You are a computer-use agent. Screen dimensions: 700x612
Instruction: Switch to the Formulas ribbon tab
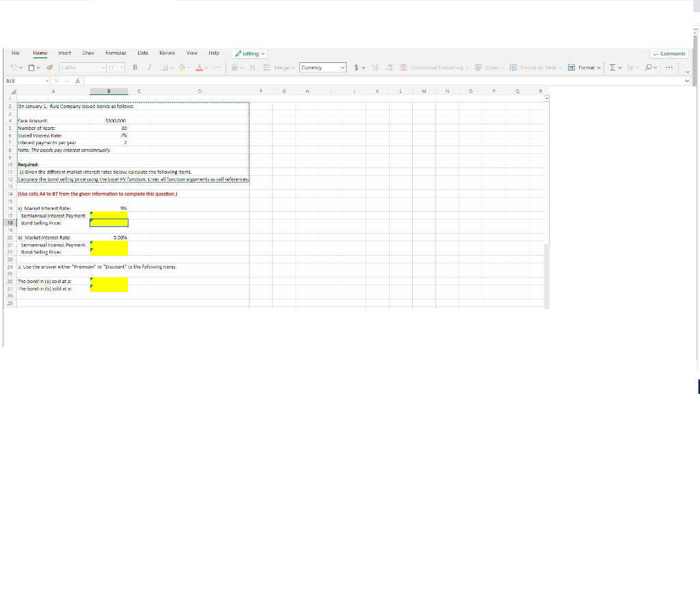(115, 53)
